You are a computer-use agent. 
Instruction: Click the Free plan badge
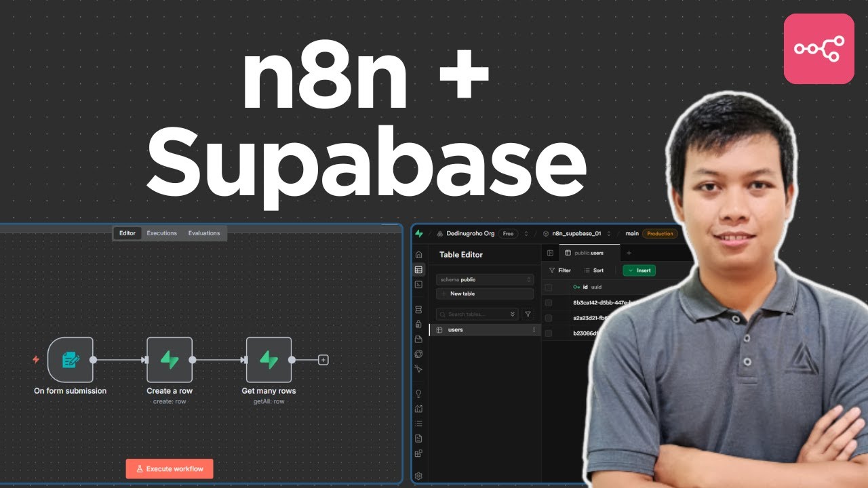click(x=508, y=233)
